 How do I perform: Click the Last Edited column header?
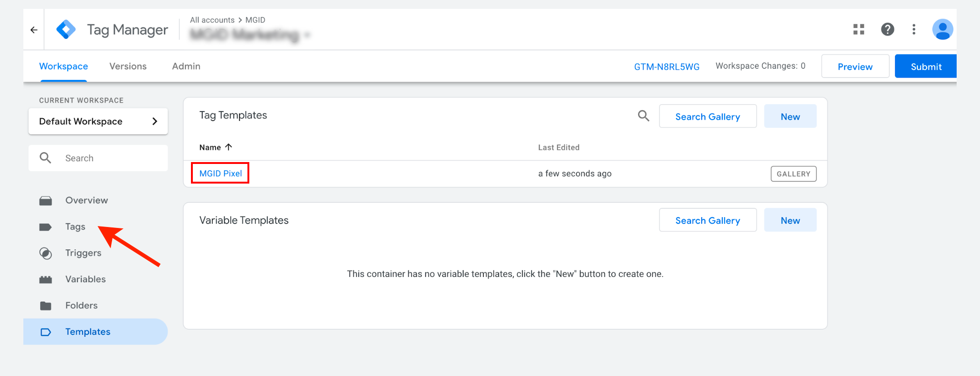pyautogui.click(x=558, y=148)
